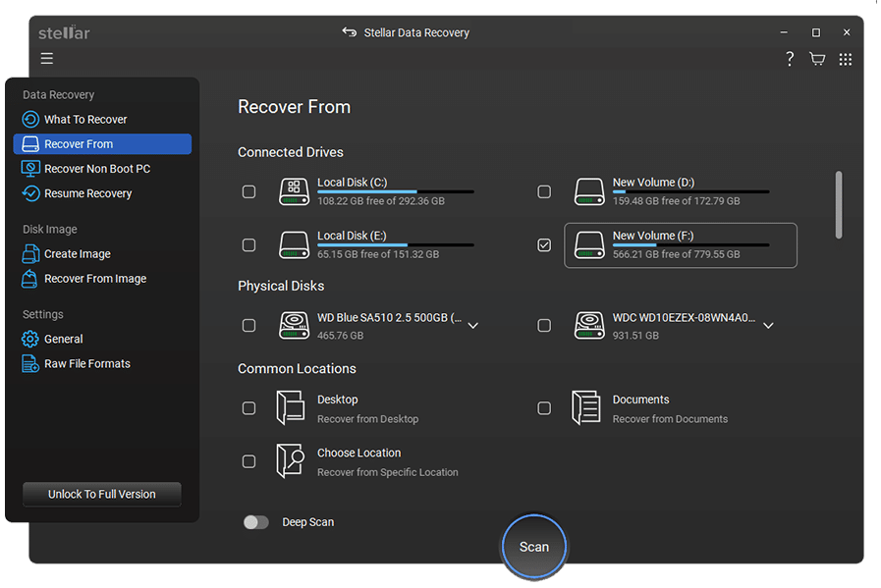
Task: Expand the WD Blue SA510 disk chevron
Action: tap(472, 326)
